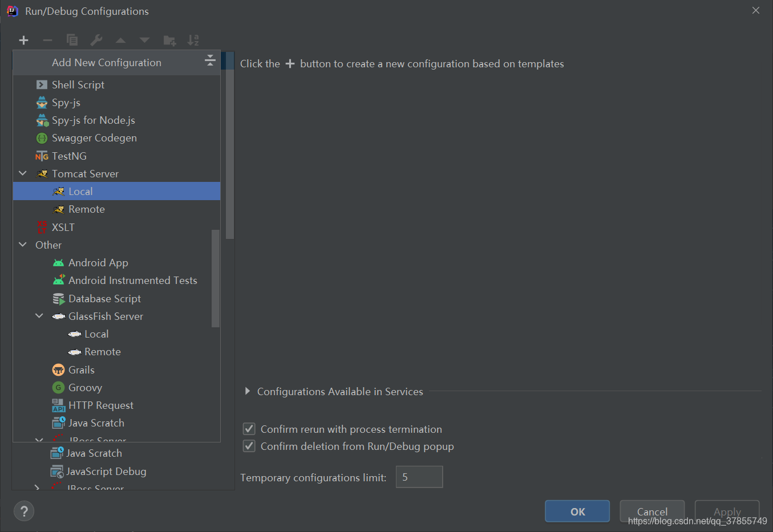Click the Apply button
Viewport: 773px width, 532px height.
coord(727,511)
